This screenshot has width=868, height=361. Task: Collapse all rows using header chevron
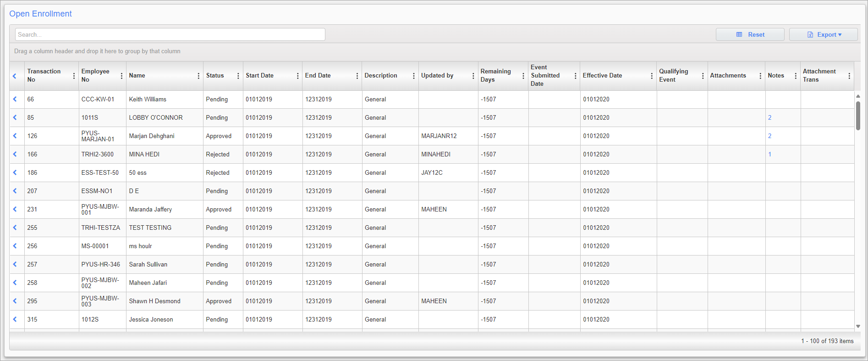pos(15,76)
